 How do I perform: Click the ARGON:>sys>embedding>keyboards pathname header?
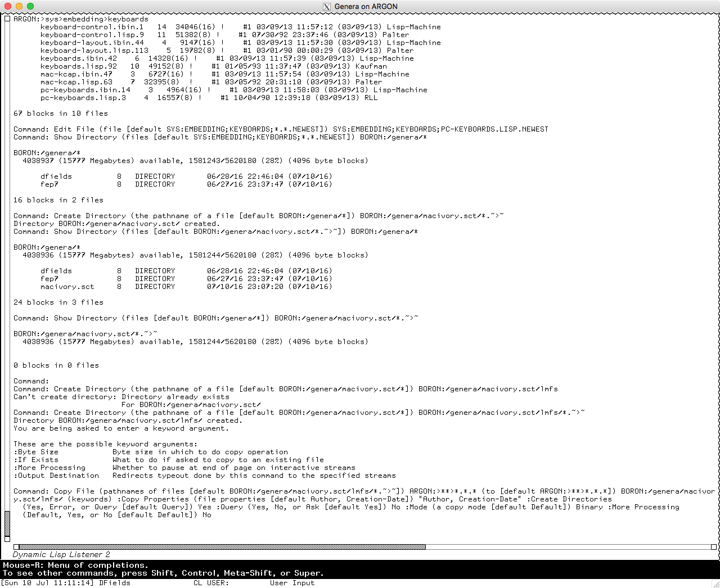pos(80,19)
